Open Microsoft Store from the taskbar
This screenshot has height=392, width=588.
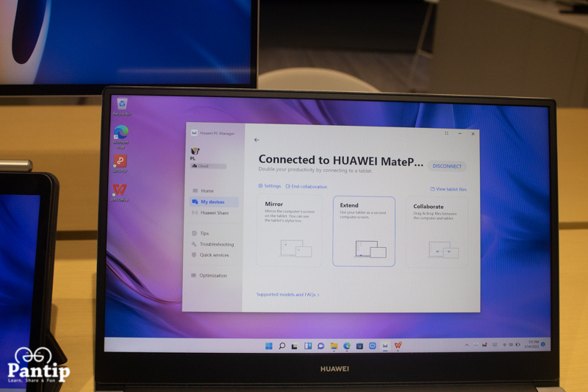tap(359, 346)
